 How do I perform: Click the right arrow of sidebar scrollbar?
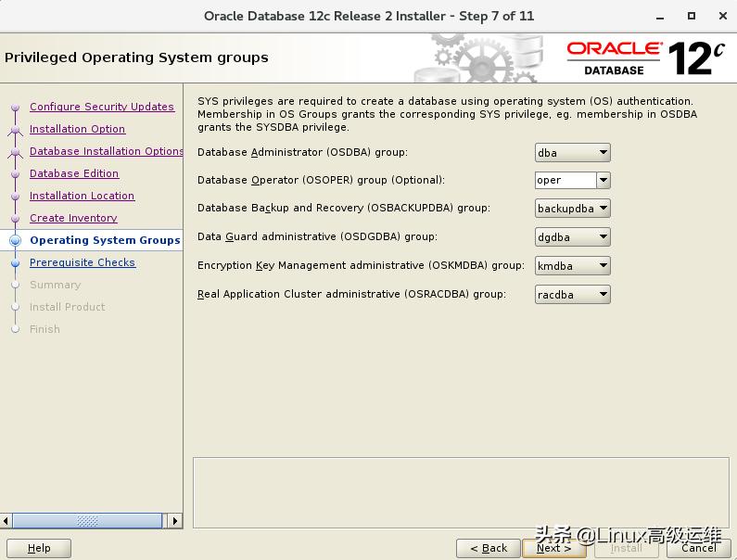click(175, 521)
